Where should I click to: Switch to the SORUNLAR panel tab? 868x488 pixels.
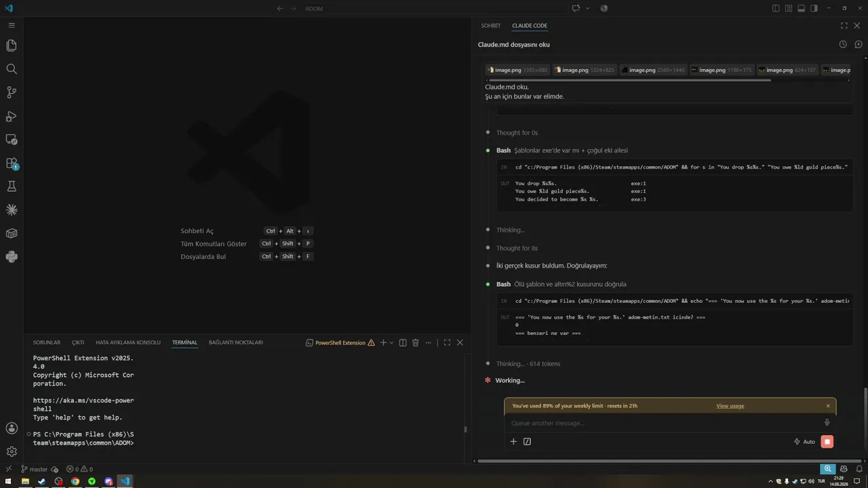tap(47, 343)
